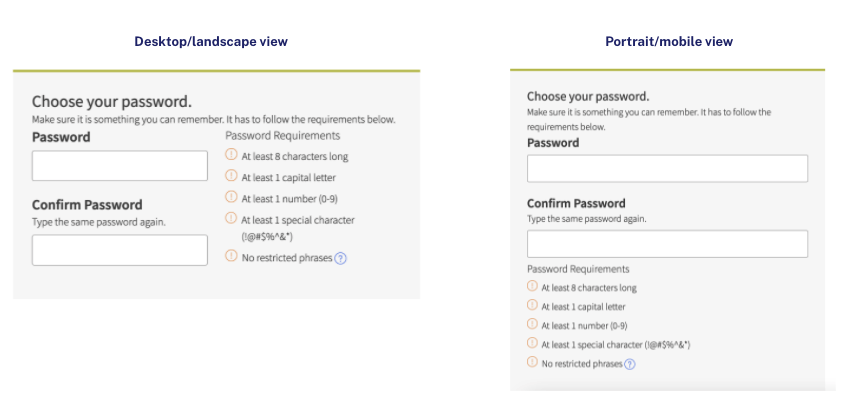Image resolution: width=854 pixels, height=400 pixels.
Task: Click the Confirm Password field in mobile view
Action: 667,244
